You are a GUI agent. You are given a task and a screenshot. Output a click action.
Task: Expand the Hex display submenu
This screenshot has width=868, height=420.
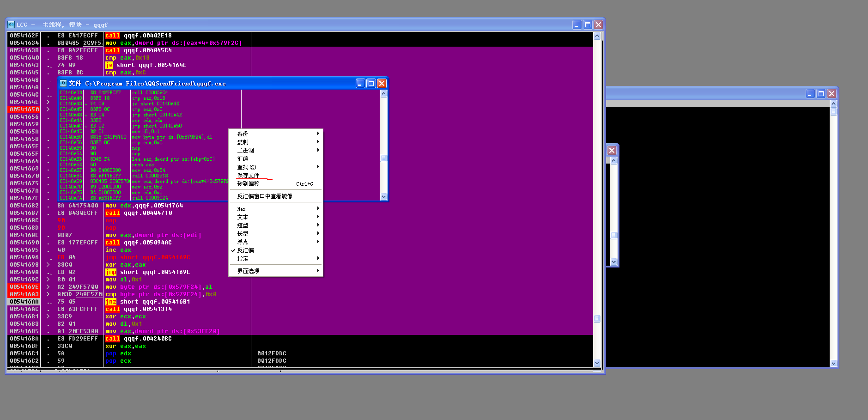click(276, 209)
